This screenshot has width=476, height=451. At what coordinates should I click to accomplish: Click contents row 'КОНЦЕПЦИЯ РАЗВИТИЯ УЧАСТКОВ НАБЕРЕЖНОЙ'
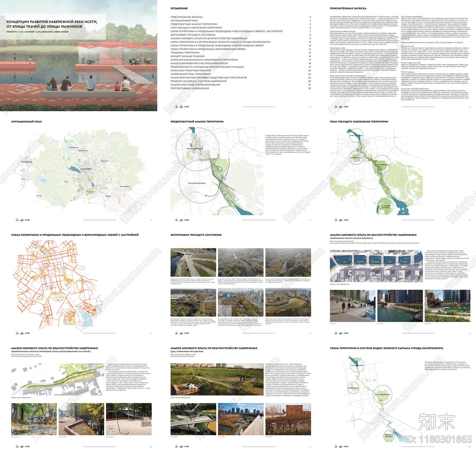coord(241,63)
